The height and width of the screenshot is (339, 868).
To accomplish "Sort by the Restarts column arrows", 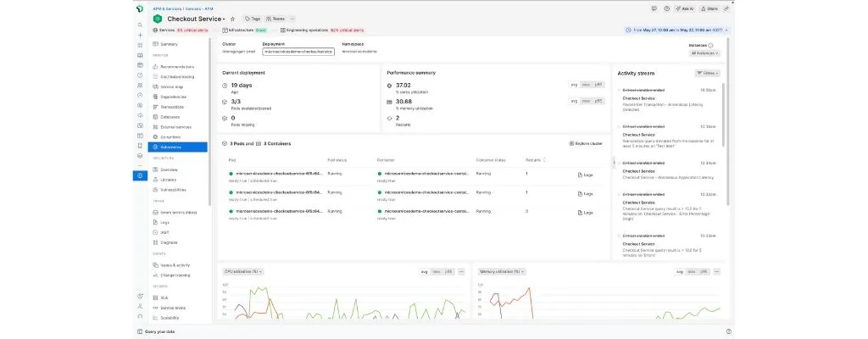I will point(544,160).
